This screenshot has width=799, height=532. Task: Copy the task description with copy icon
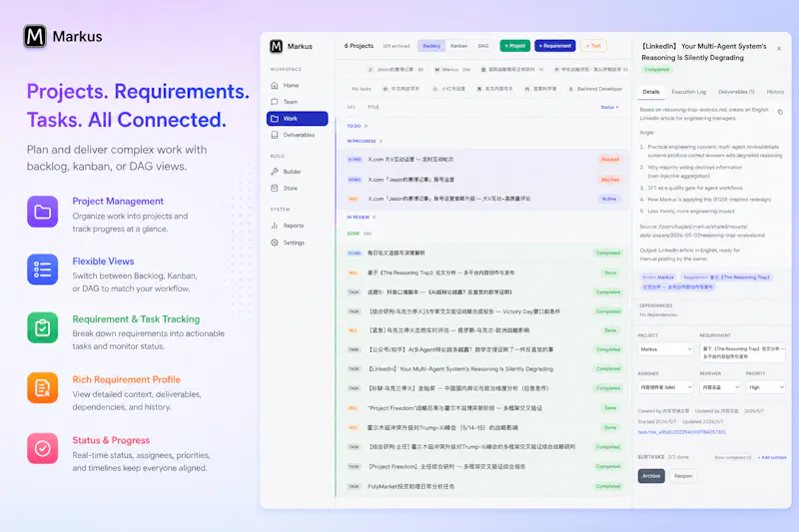point(780,112)
